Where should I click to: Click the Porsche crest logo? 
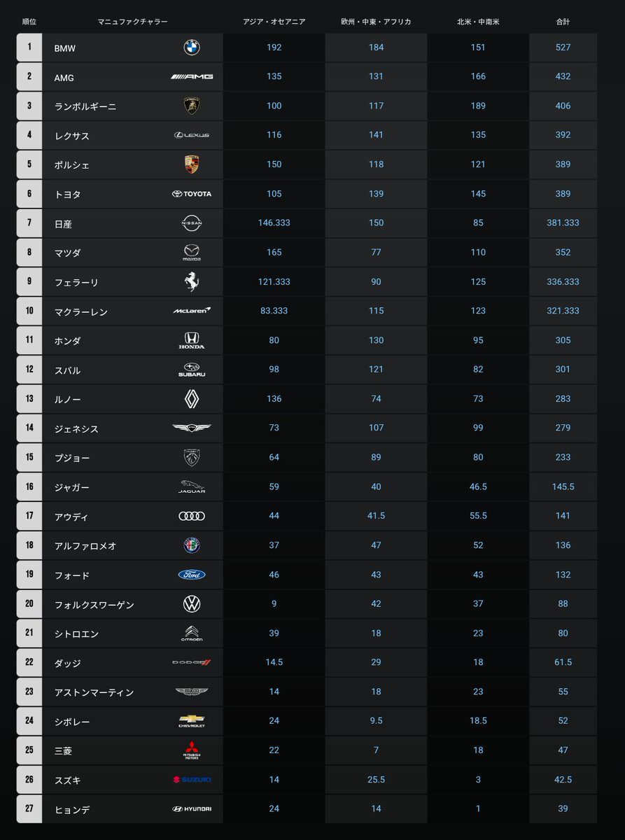pos(192,164)
